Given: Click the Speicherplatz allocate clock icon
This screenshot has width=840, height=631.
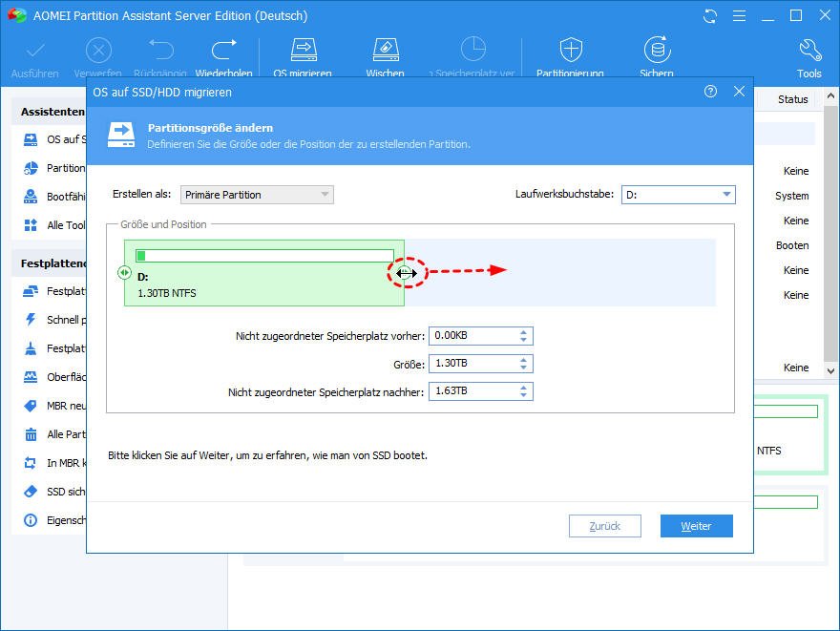Looking at the screenshot, I should click(473, 50).
